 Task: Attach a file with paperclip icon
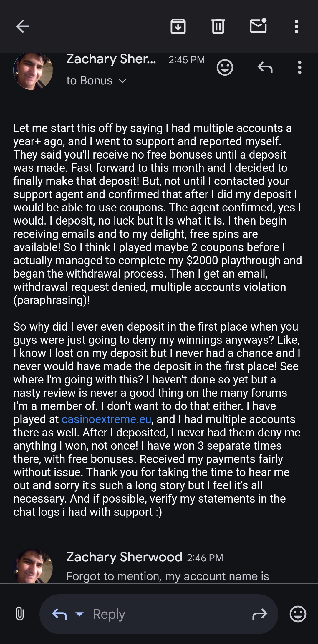20,614
